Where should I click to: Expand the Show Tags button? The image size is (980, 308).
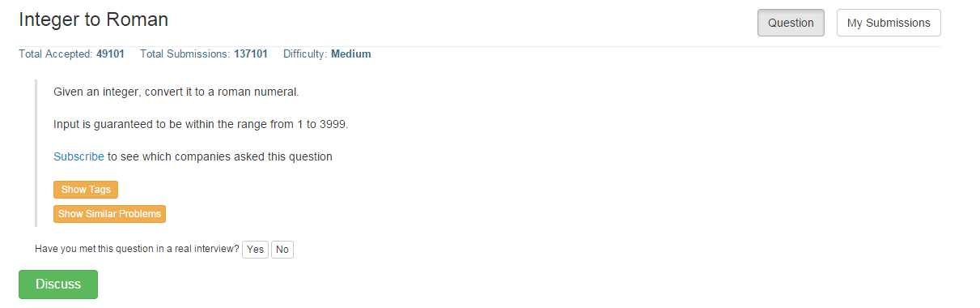86,190
